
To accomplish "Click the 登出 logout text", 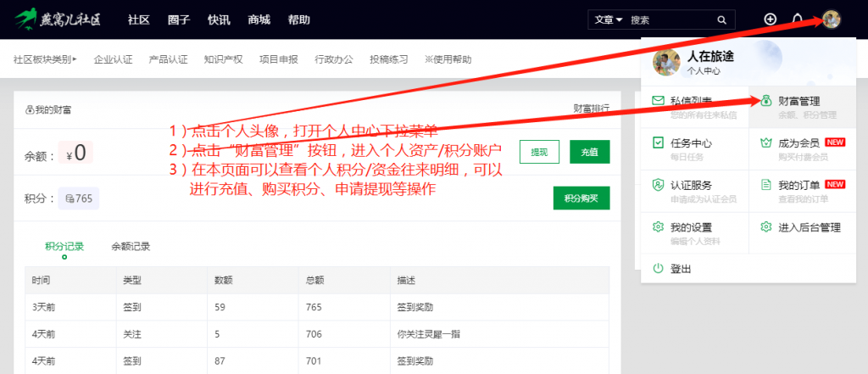I will tap(681, 270).
